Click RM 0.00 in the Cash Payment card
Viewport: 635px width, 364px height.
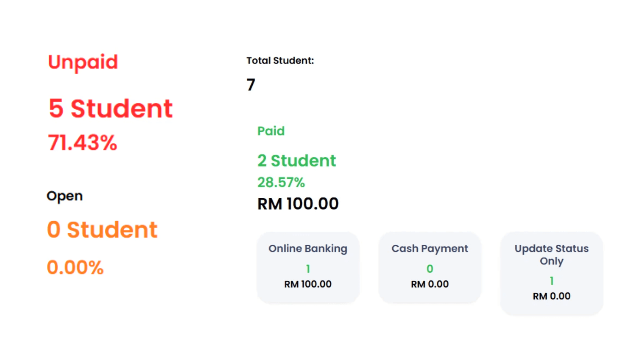[430, 284]
